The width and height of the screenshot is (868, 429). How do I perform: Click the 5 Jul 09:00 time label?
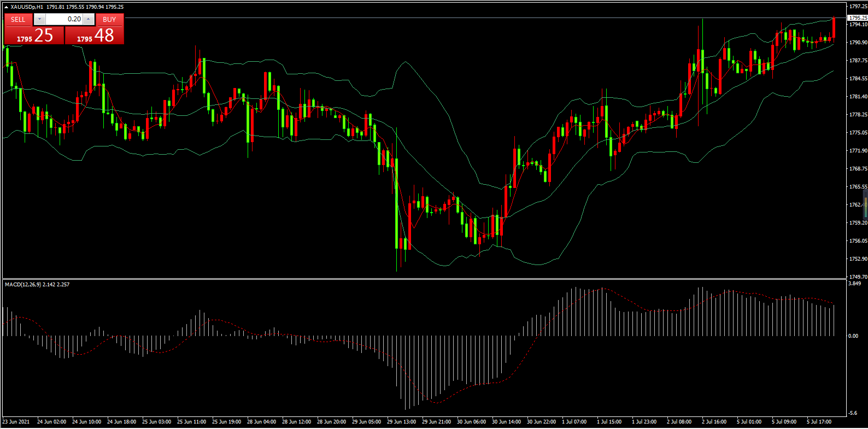pos(784,422)
